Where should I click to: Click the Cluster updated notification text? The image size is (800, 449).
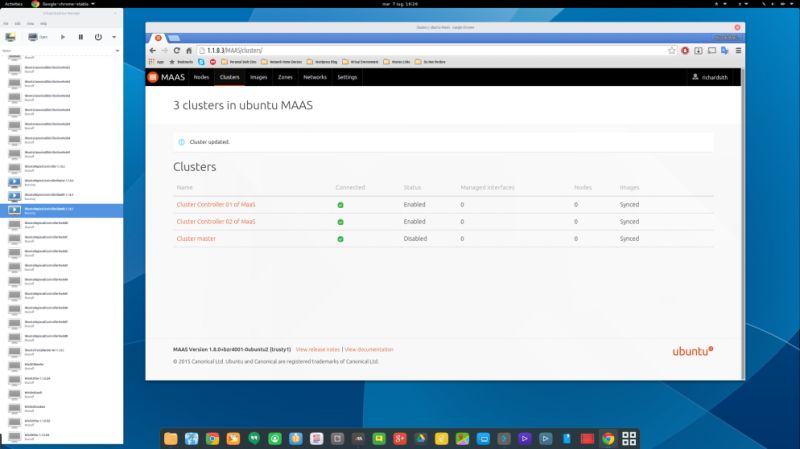210,142
